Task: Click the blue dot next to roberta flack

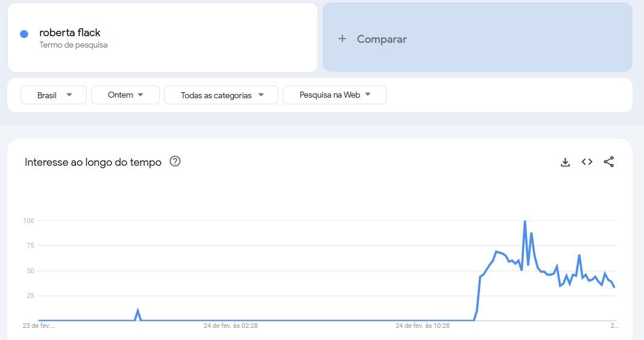Action: 24,34
